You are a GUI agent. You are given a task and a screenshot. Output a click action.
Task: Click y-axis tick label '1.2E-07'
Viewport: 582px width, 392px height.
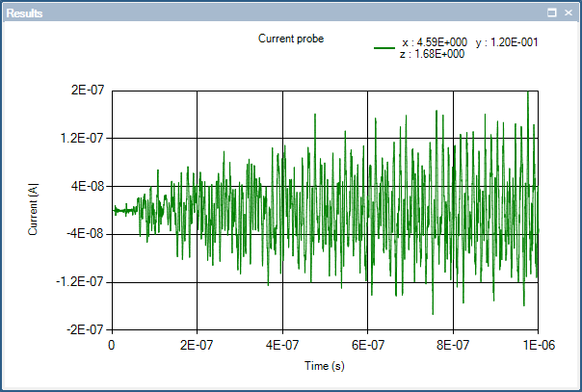pos(83,139)
